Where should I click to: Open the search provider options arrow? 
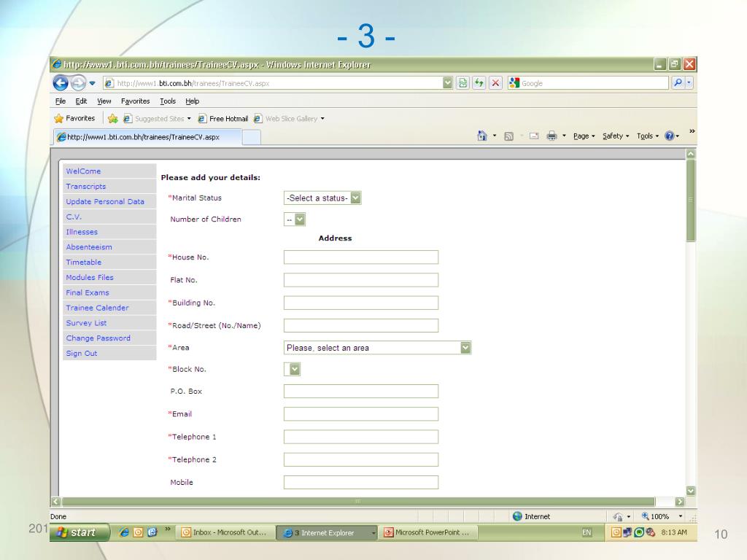click(689, 83)
